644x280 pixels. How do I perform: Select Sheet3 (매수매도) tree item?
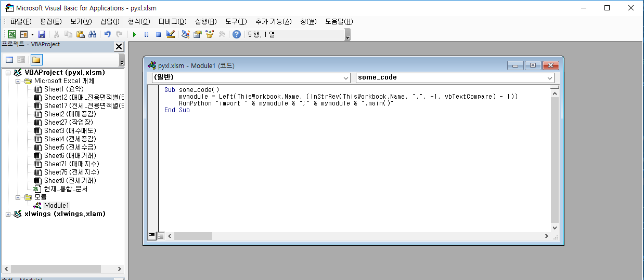coord(70,131)
